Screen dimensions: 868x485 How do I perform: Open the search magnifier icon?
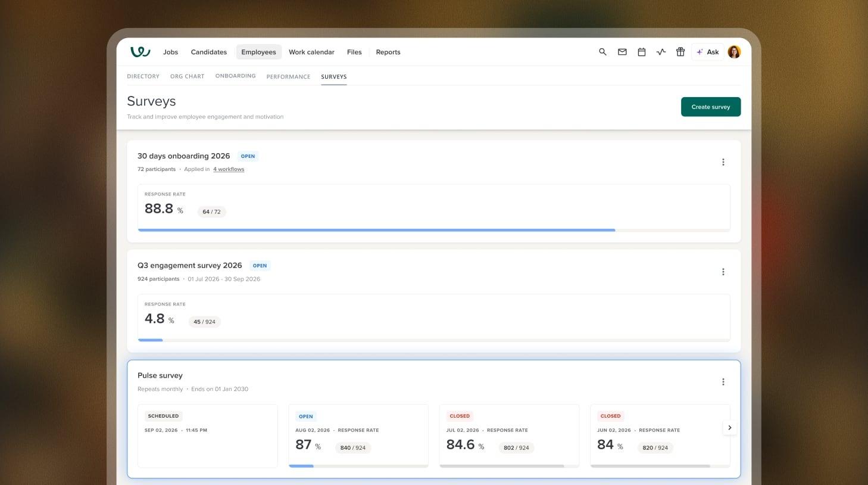click(x=602, y=52)
